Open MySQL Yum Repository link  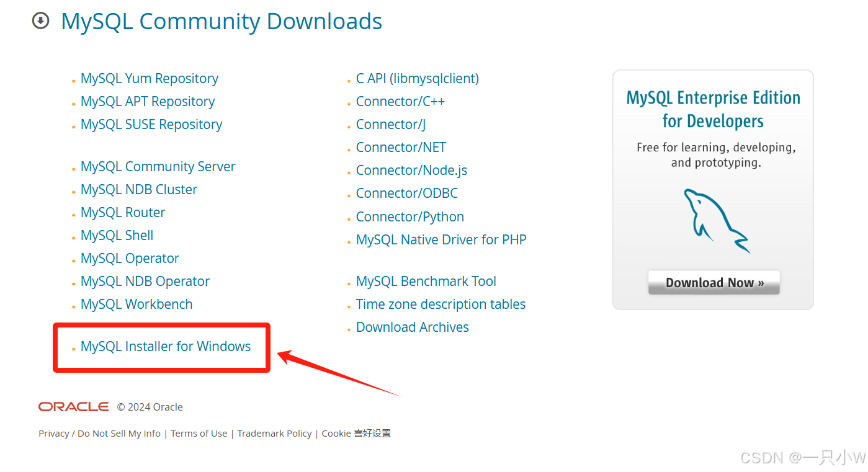coord(150,79)
